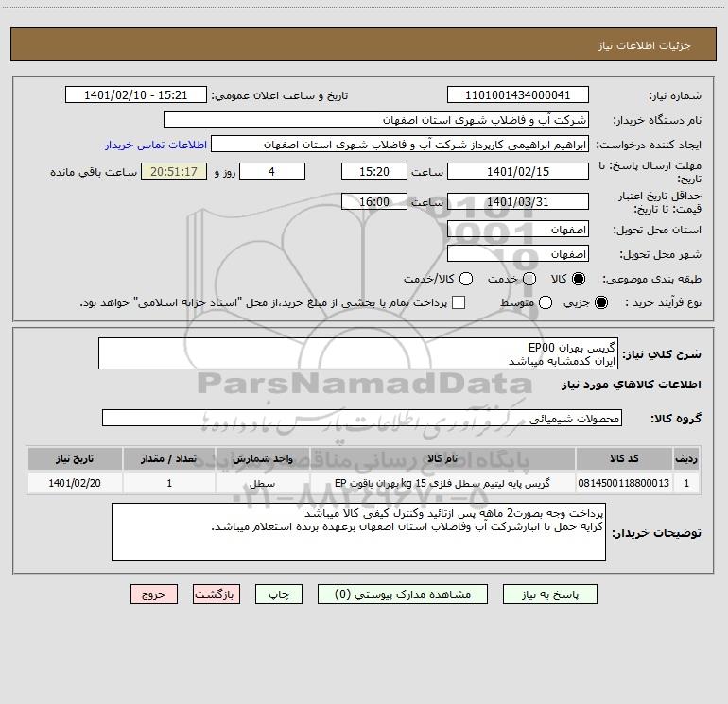Click the goods group field محصولات شیمیائی
This screenshot has height=704, width=728.
[x=362, y=418]
